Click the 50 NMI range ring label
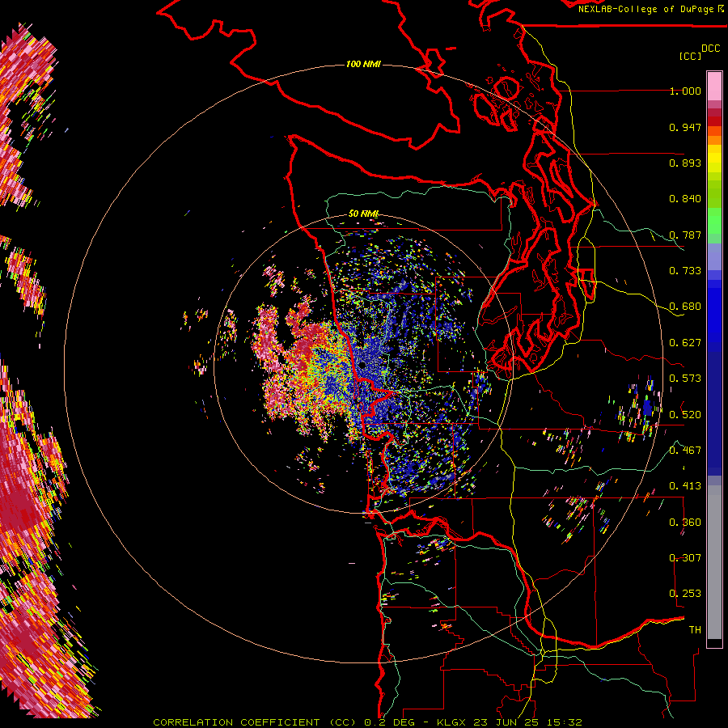Image resolution: width=728 pixels, height=728 pixels. click(363, 214)
